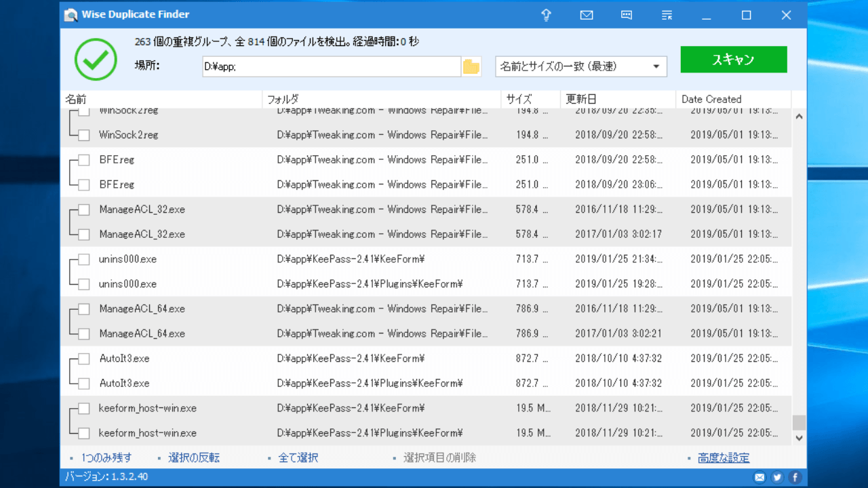Click the vertical scrollbar thumb
The height and width of the screenshot is (488, 868).
point(799,422)
